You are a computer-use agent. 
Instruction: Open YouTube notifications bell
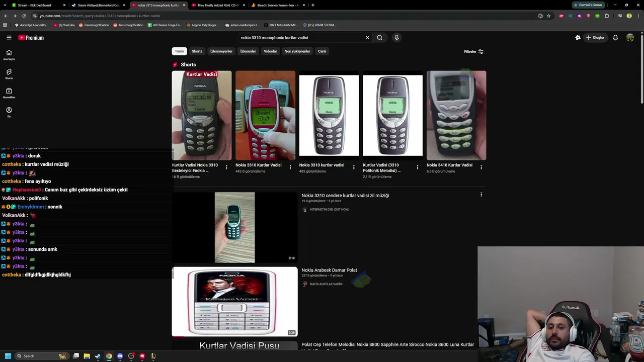615,38
